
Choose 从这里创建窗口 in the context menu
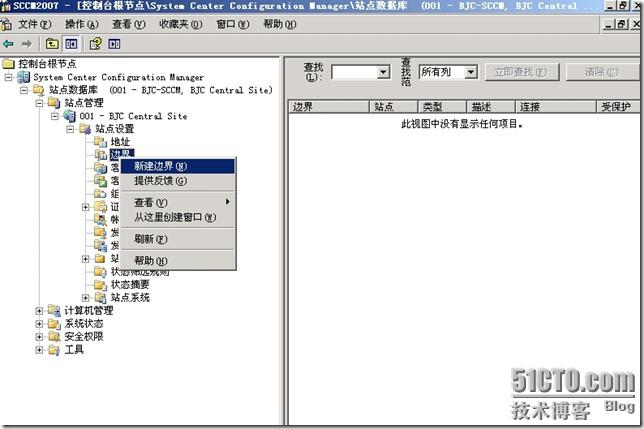pos(178,217)
